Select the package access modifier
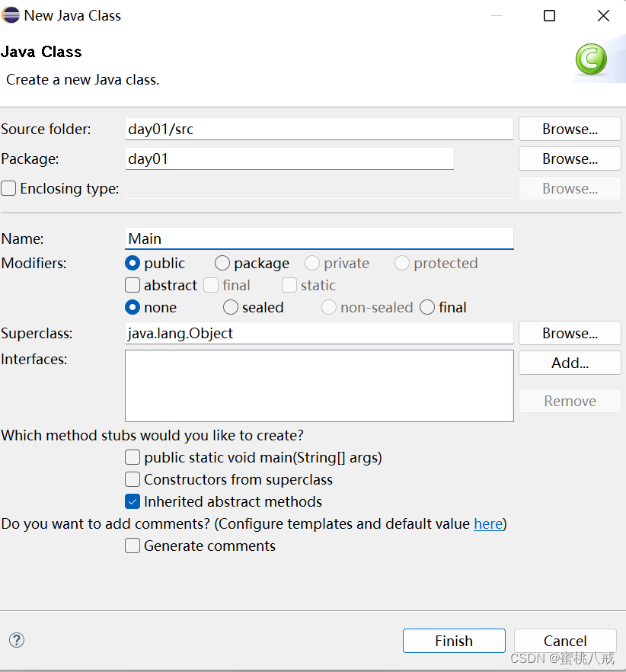Image resolution: width=626 pixels, height=672 pixels. [222, 263]
